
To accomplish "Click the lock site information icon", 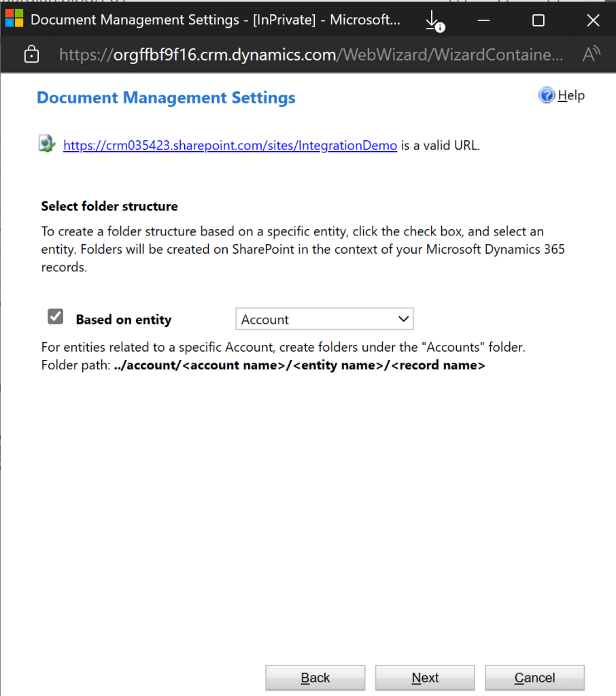I will (x=31, y=55).
